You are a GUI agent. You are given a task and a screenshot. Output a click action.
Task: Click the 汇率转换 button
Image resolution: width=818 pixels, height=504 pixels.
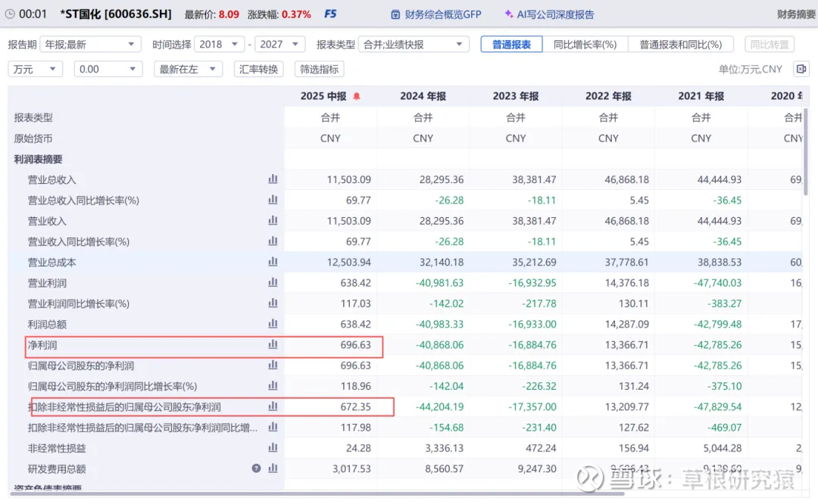(x=258, y=69)
